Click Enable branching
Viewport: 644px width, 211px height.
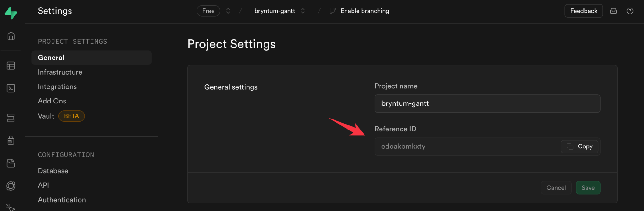(x=365, y=11)
